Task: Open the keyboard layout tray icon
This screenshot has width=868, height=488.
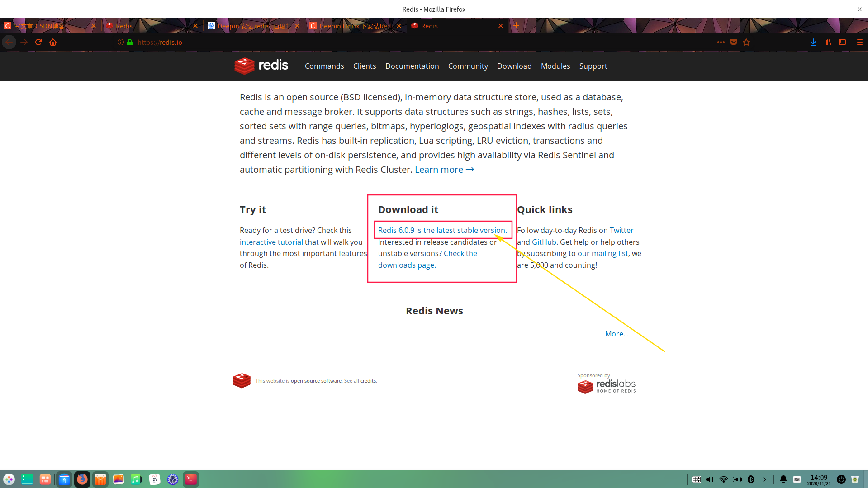Action: (697, 479)
